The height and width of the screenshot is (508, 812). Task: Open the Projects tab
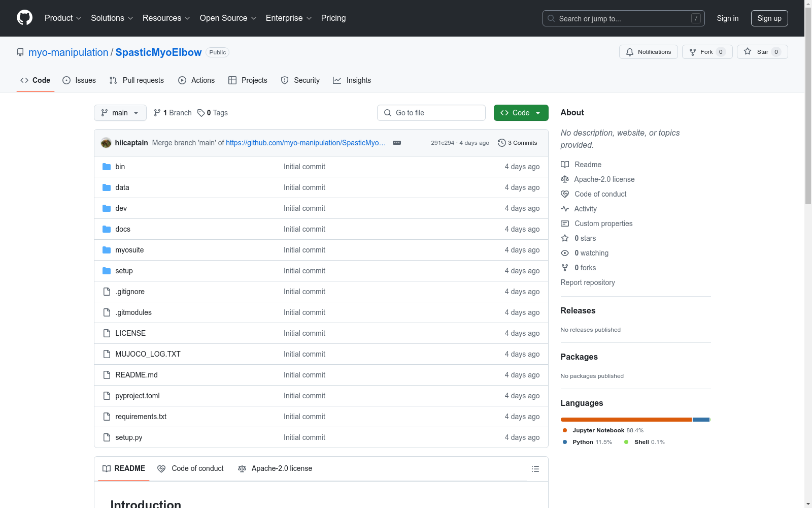pos(248,80)
